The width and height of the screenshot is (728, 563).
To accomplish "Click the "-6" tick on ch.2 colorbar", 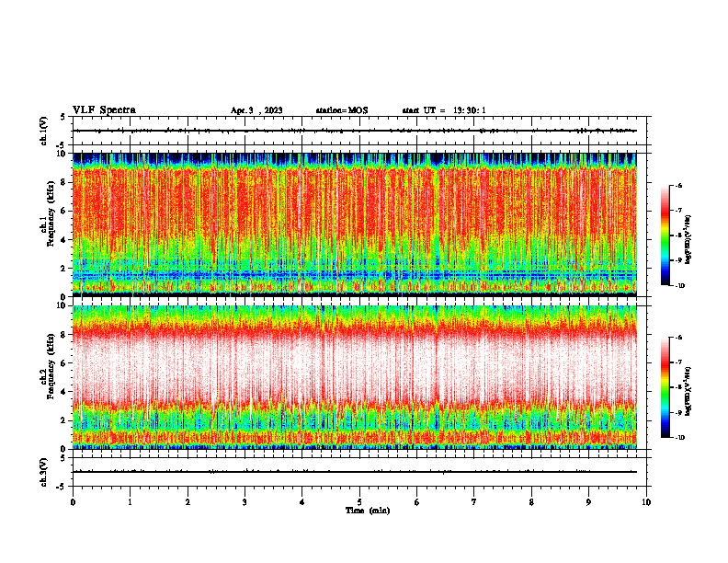I will pos(678,338).
